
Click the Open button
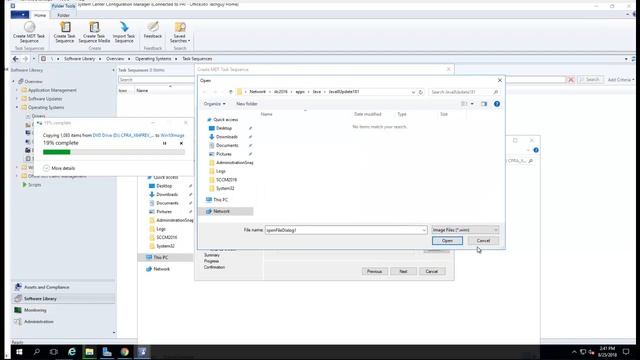(447, 241)
